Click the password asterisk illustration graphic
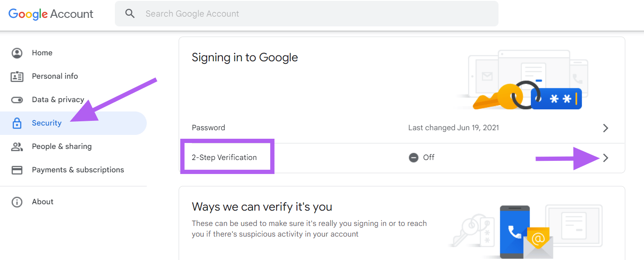 556,98
